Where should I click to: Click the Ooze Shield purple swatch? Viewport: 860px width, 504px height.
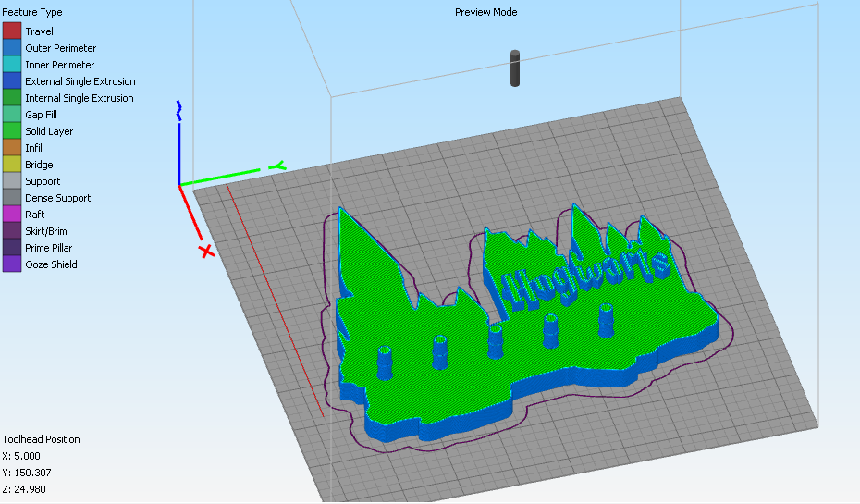(12, 264)
